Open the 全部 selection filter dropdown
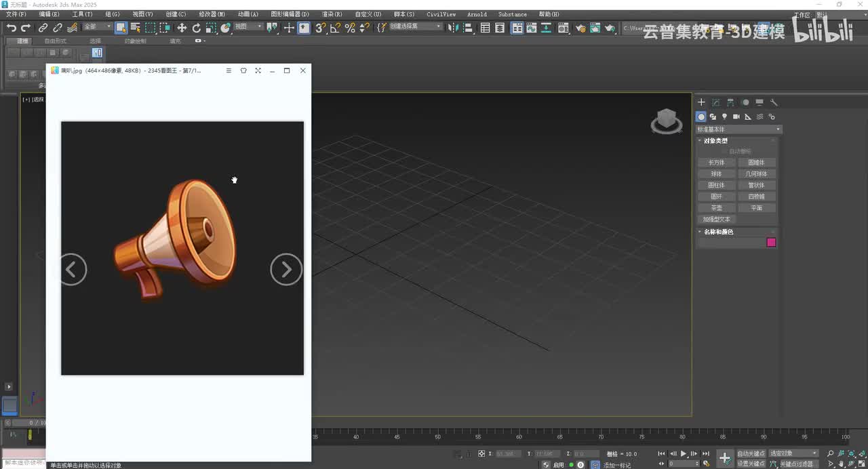Screen dimensions: 868x469 pyautogui.click(x=97, y=27)
